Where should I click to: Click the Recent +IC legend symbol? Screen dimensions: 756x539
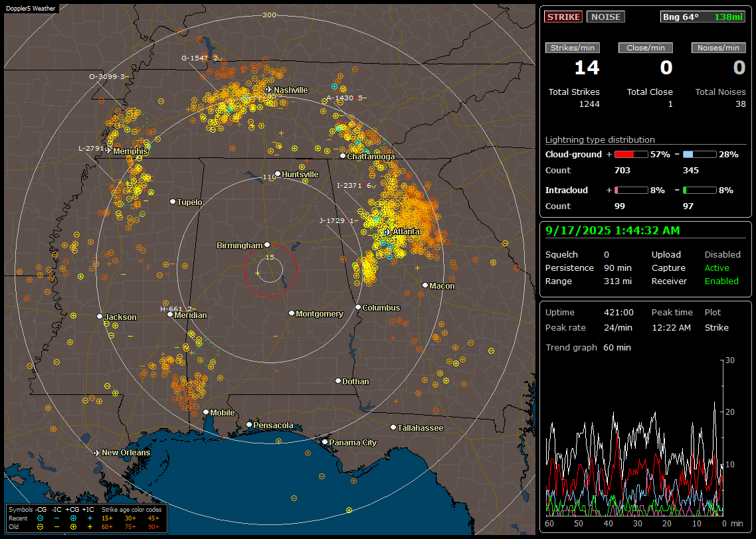point(90,518)
